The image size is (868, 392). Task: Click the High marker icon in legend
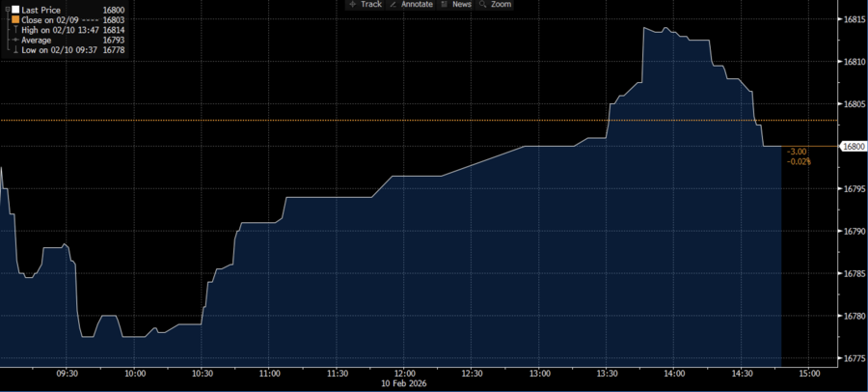(x=14, y=30)
